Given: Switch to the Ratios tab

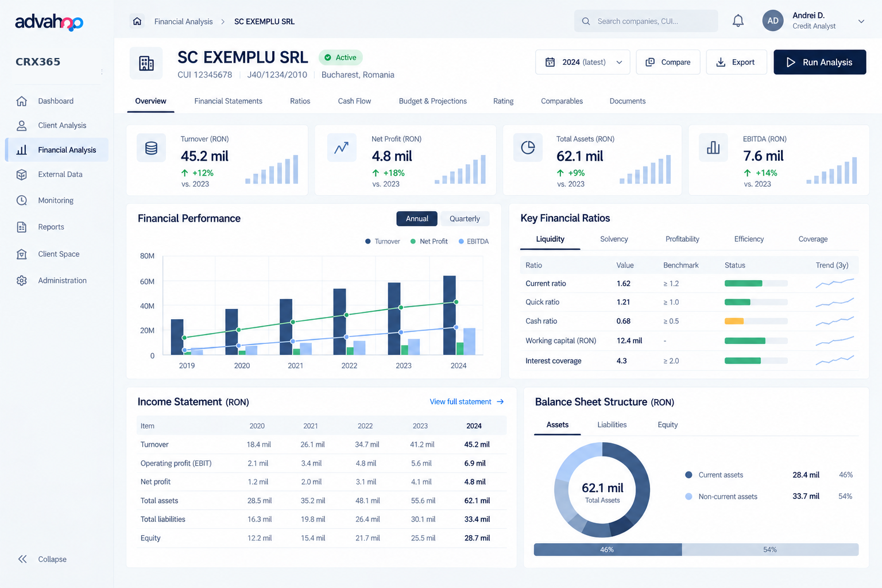Looking at the screenshot, I should (x=300, y=101).
